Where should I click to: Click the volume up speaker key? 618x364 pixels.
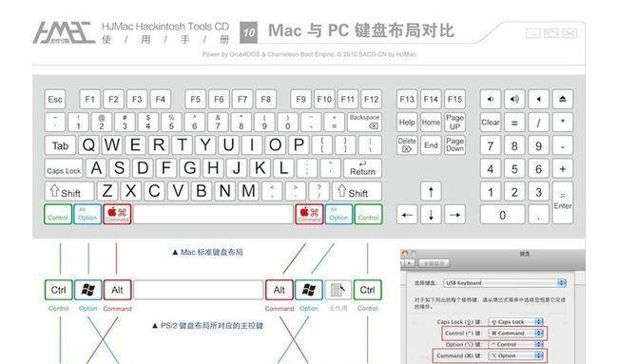tap(514, 99)
